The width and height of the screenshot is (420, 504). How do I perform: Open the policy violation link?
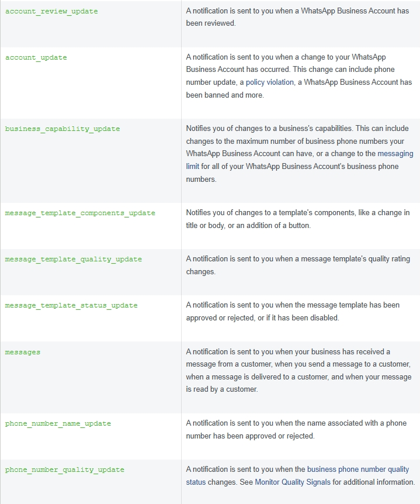click(269, 82)
